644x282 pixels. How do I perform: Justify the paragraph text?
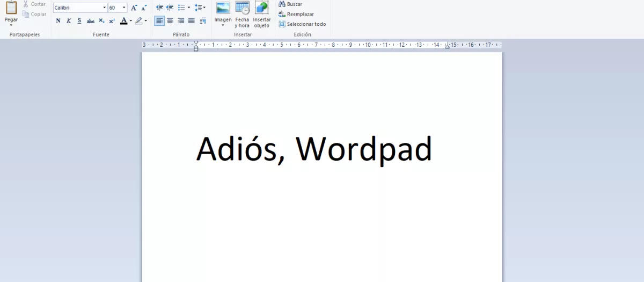pos(192,21)
